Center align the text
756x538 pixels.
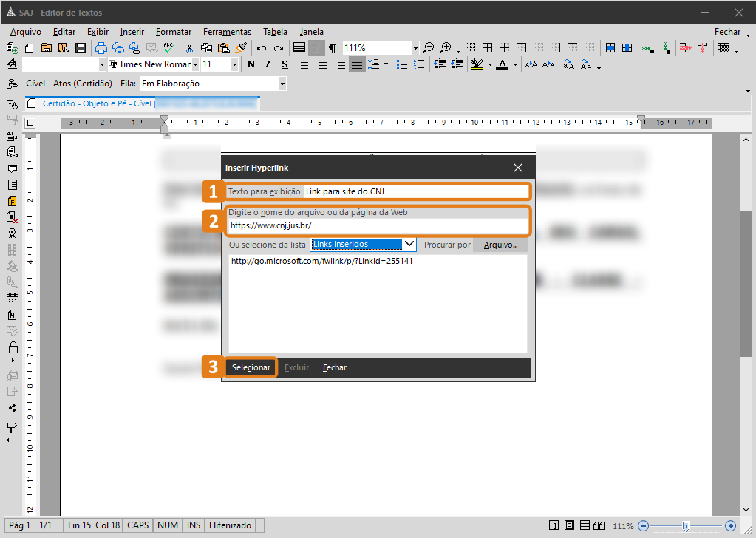coord(322,64)
